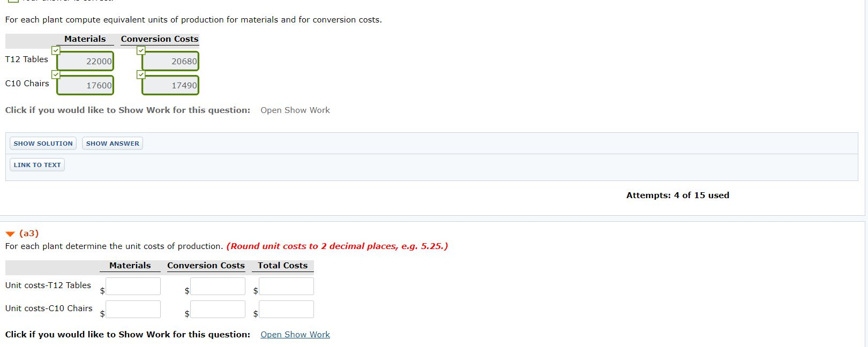This screenshot has width=868, height=347.
Task: Click the Materials unit cost field for T12 Tables
Action: tap(133, 286)
